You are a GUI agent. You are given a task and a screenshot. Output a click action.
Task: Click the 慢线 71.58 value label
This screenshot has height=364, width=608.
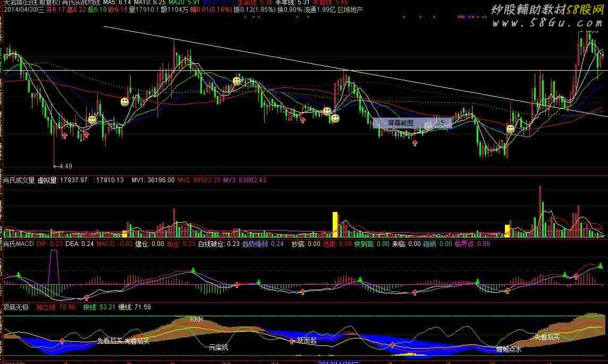(134, 307)
